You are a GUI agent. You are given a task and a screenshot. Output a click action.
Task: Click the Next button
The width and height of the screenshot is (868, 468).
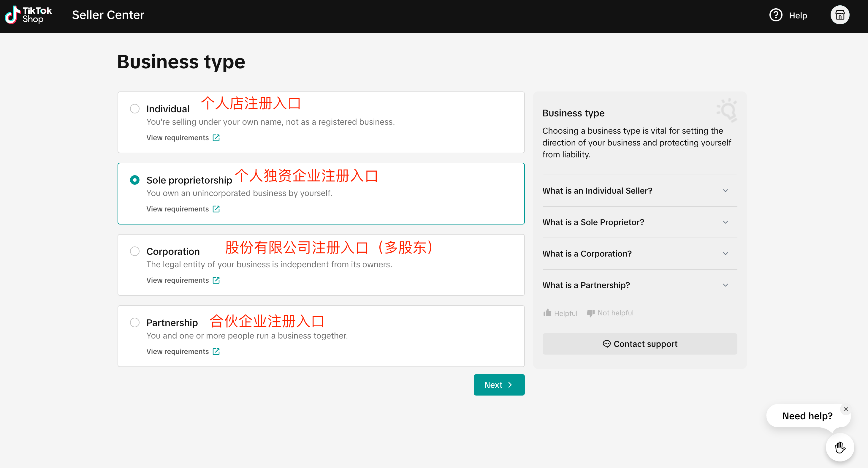[x=499, y=385]
